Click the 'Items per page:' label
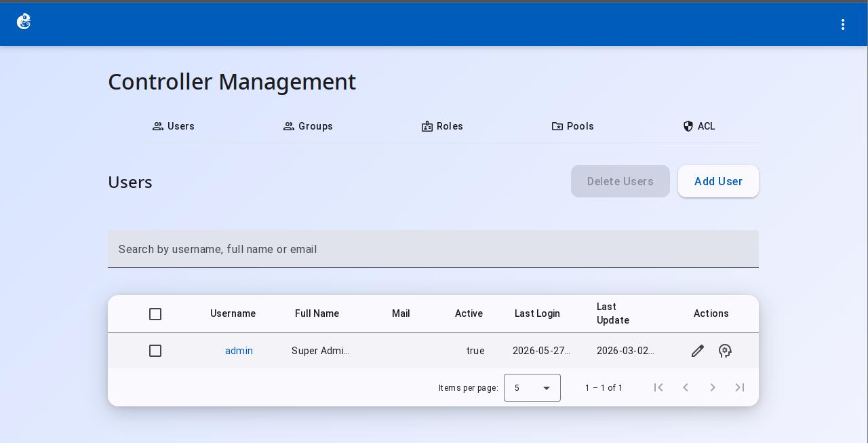 (469, 388)
